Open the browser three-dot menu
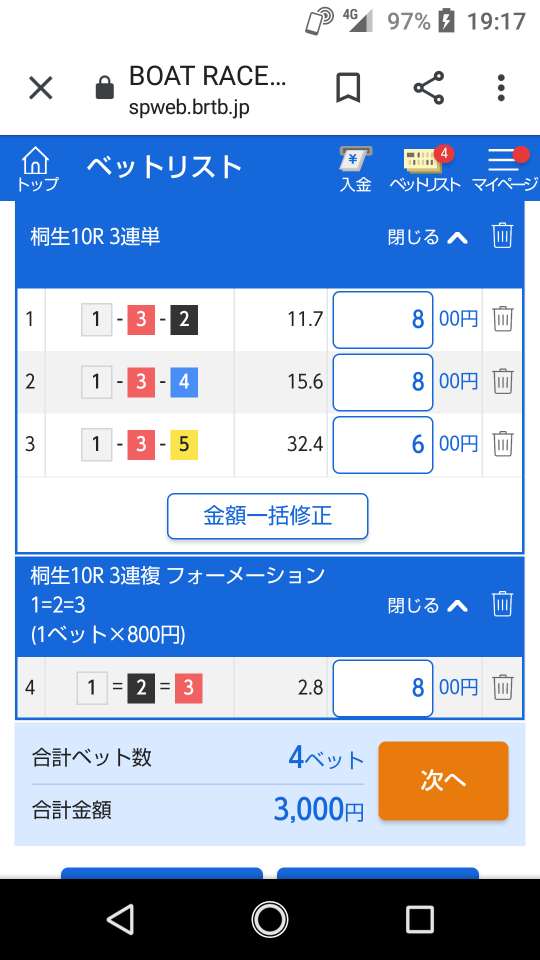 tap(501, 88)
